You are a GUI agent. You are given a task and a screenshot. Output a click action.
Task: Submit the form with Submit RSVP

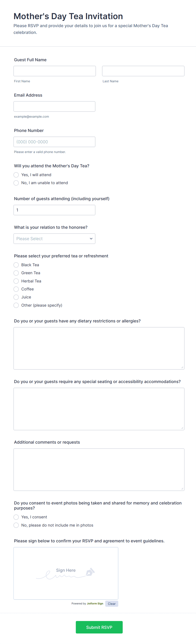coord(99,627)
